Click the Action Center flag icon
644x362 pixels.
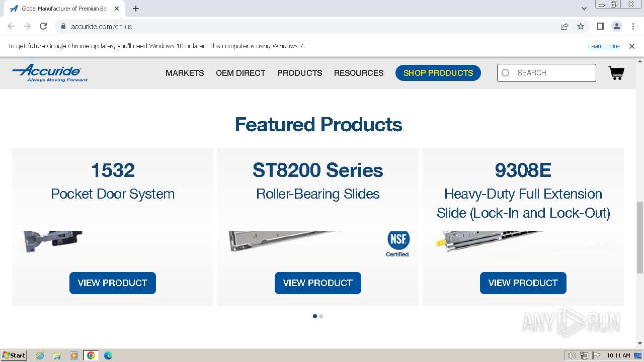pos(596,355)
